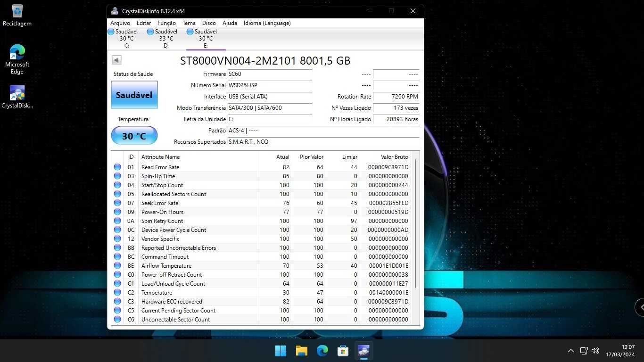Click the status icon for Vendor Specific

point(117,239)
